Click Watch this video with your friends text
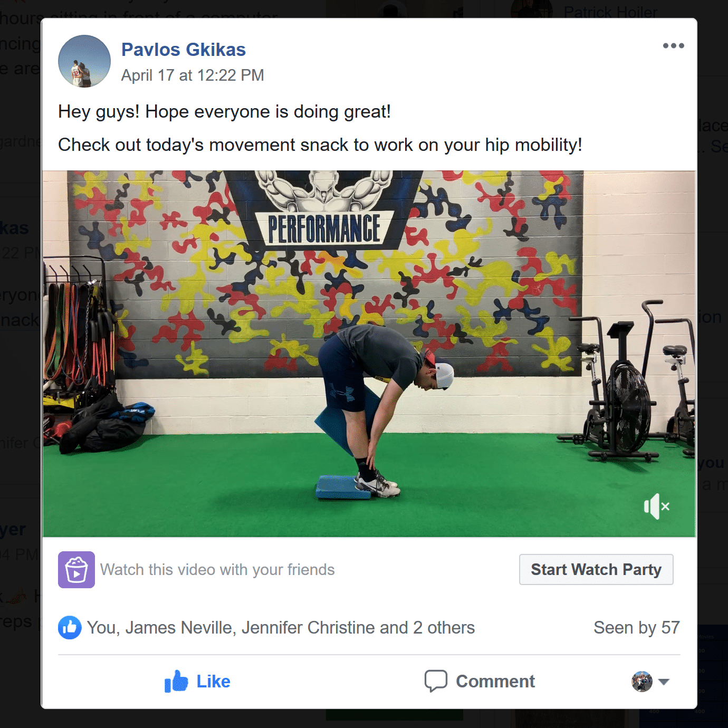This screenshot has height=728, width=728. (x=217, y=570)
